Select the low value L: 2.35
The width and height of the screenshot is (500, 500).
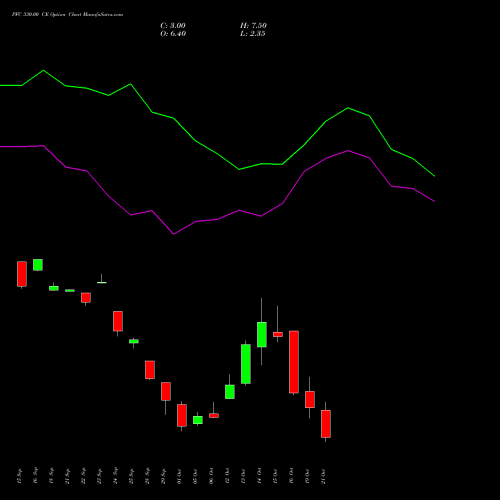pyautogui.click(x=253, y=34)
